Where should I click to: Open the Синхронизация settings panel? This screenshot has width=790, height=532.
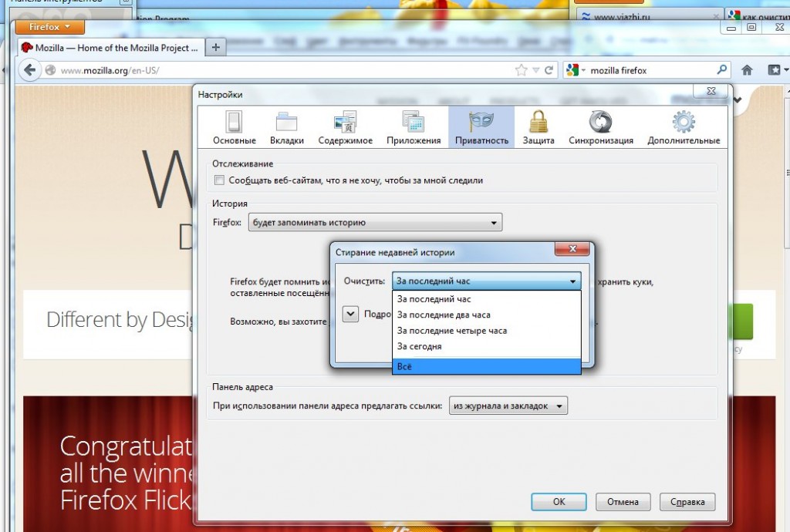(x=600, y=128)
